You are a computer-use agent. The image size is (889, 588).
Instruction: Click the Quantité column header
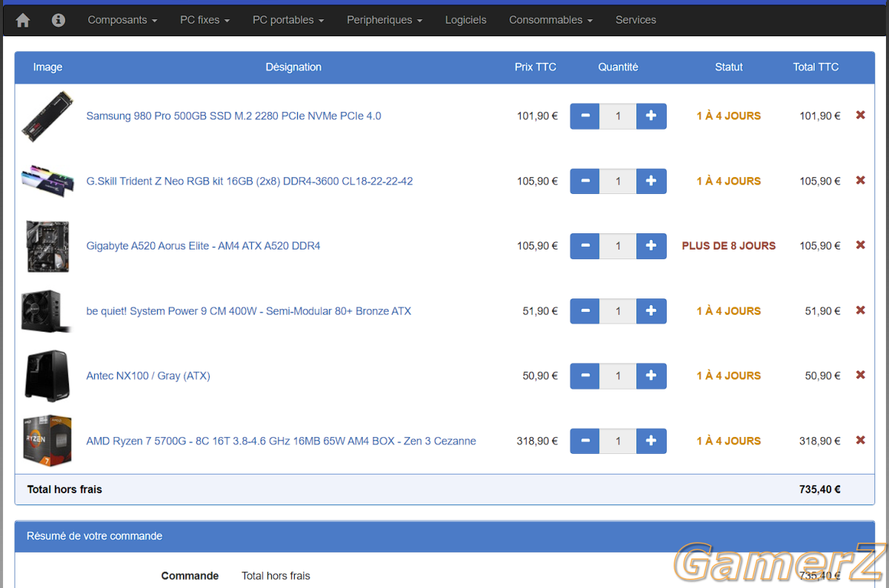coord(618,67)
